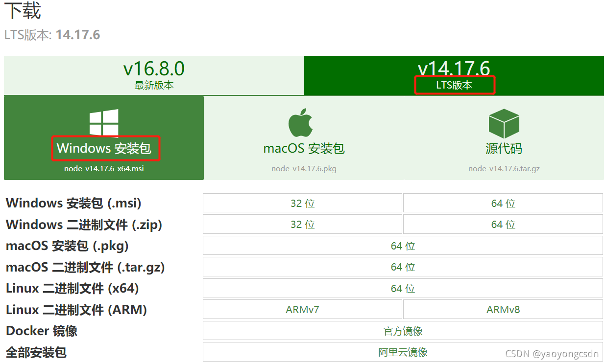606x364 pixels.
Task: Open the ARMv7 Linux binary link
Action: coord(302,310)
